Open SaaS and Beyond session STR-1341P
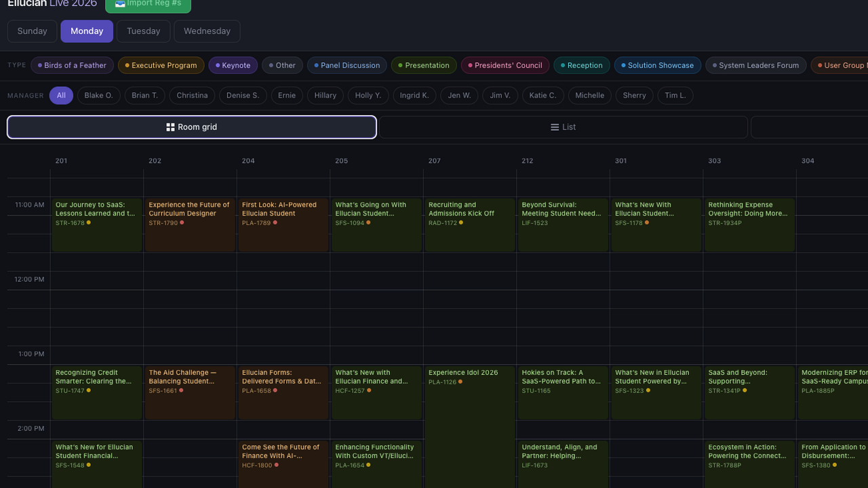868x488 pixels. (749, 392)
